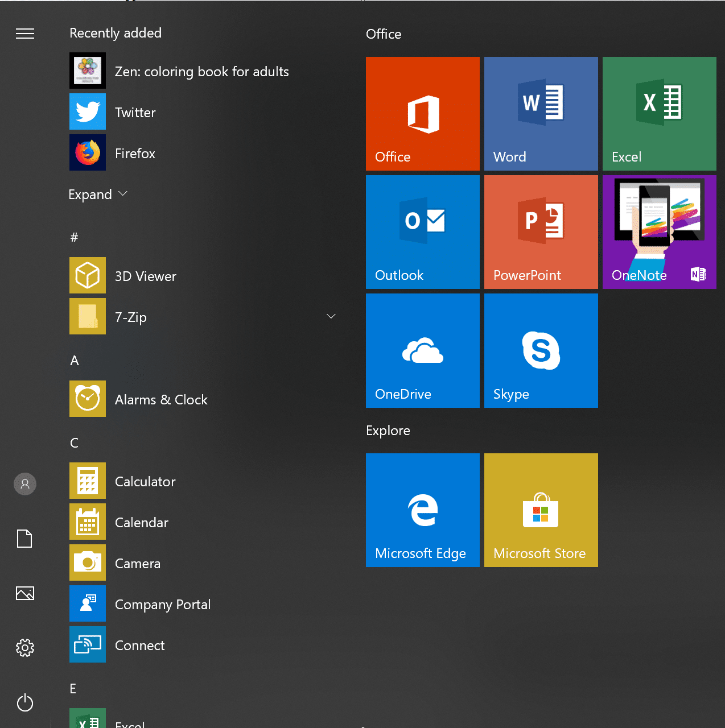
Task: Click the # letter group header
Action: click(x=74, y=237)
